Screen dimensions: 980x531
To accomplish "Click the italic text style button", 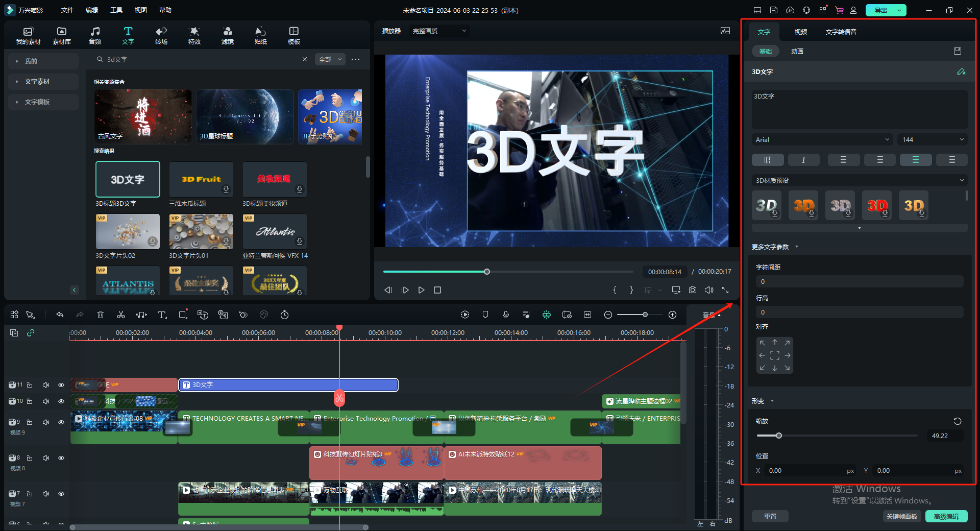I will click(x=803, y=160).
